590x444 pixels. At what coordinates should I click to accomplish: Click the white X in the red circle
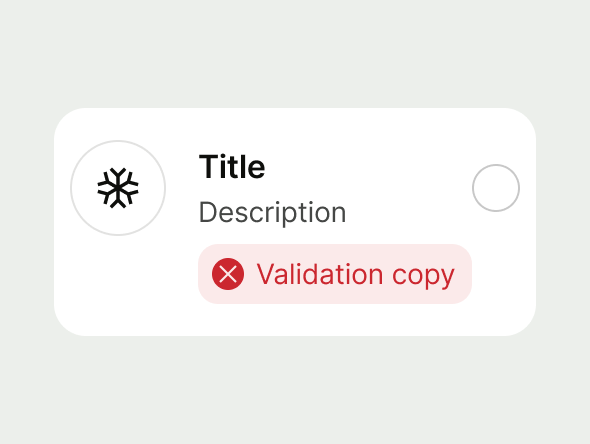click(228, 274)
